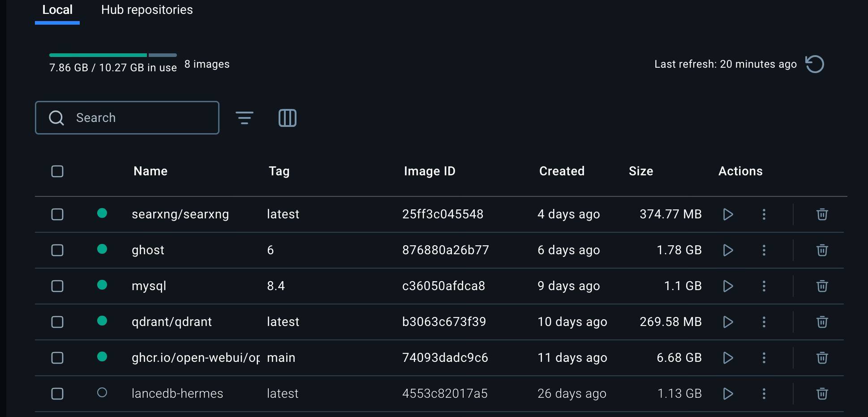Viewport: 868px width, 417px height.
Task: Run the searxng/searxng image
Action: [x=728, y=214]
